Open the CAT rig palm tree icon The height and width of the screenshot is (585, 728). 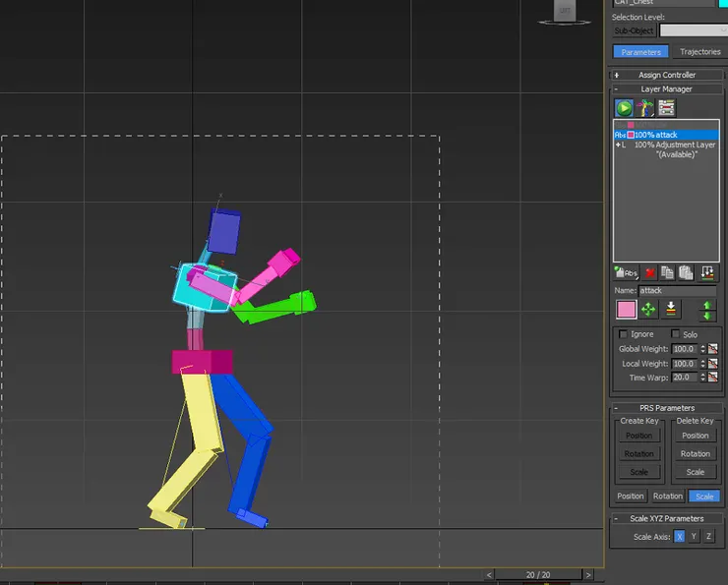645,108
